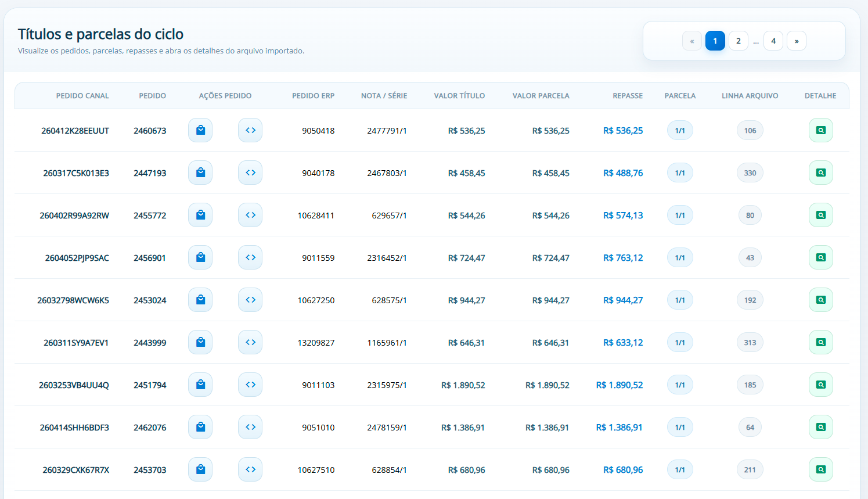Viewport: 868px width, 499px height.
Task: Click the 1/1 parcela badge for 2456901
Action: 680,257
